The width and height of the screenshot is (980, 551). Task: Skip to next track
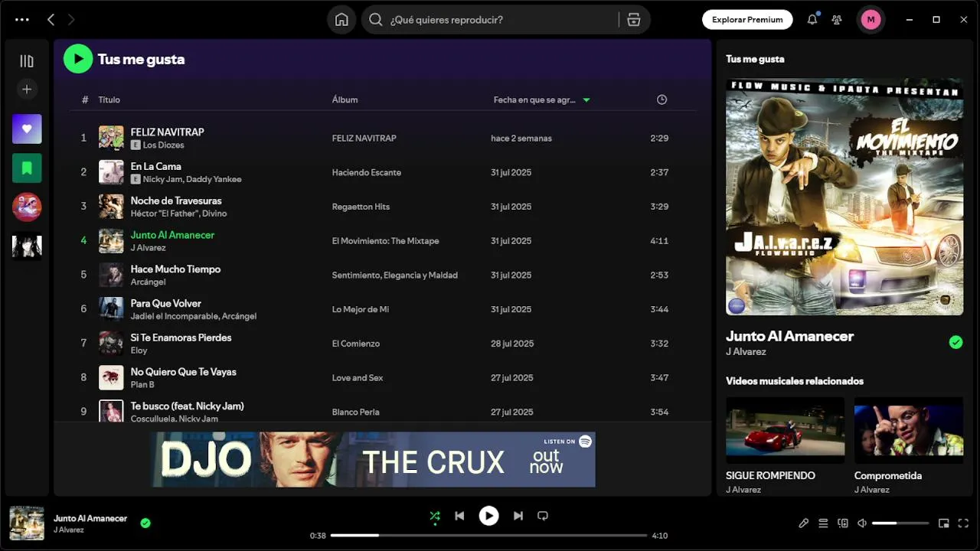518,516
